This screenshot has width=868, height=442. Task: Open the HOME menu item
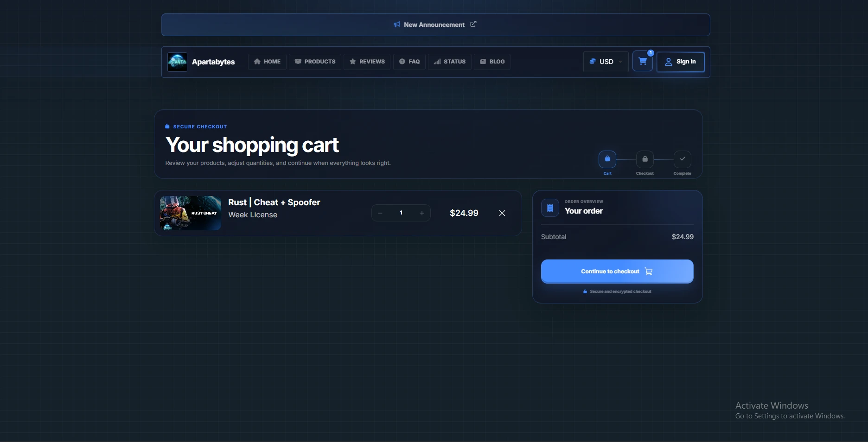click(x=267, y=62)
